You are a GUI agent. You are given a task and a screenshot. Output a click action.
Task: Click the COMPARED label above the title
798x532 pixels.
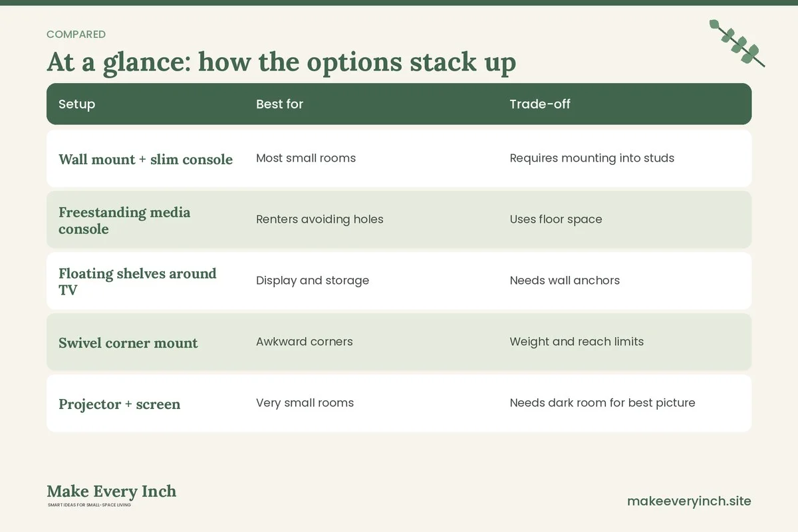76,35
